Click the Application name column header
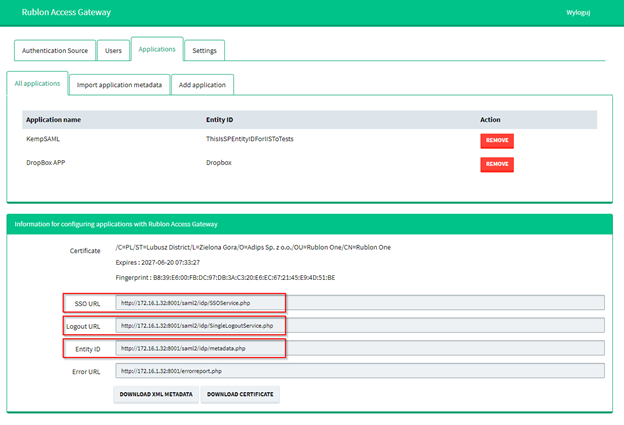Image resolution: width=624 pixels, height=425 pixels. 53,120
